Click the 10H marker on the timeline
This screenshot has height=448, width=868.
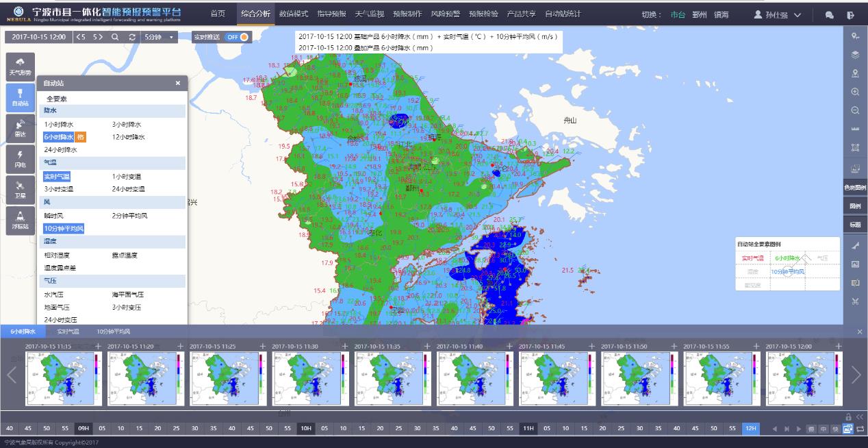tap(305, 429)
